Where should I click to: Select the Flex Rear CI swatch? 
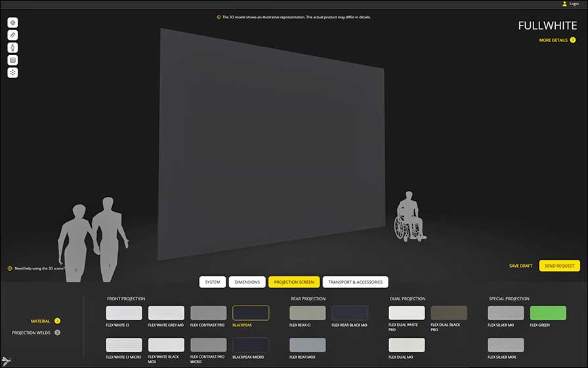point(308,313)
